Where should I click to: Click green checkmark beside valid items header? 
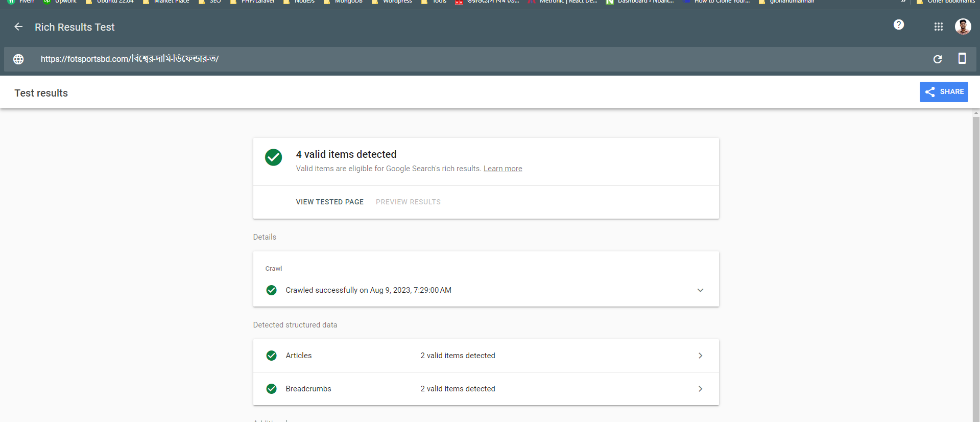pos(273,157)
